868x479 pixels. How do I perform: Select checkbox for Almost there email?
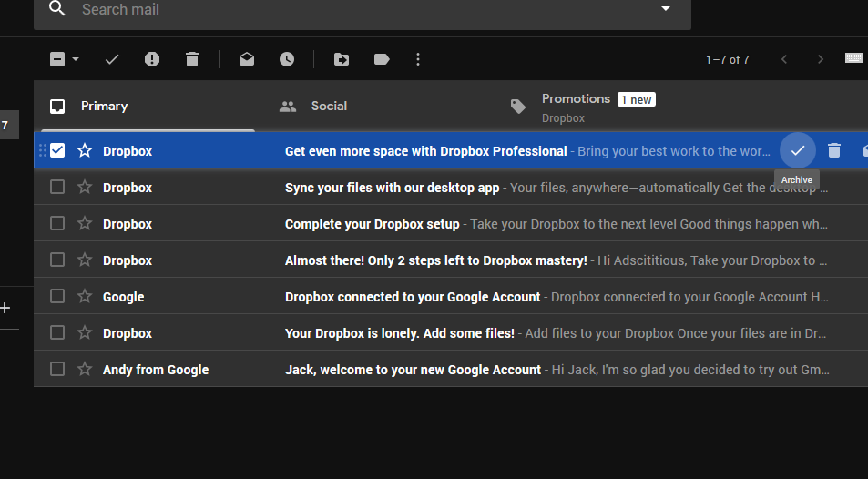click(x=57, y=260)
